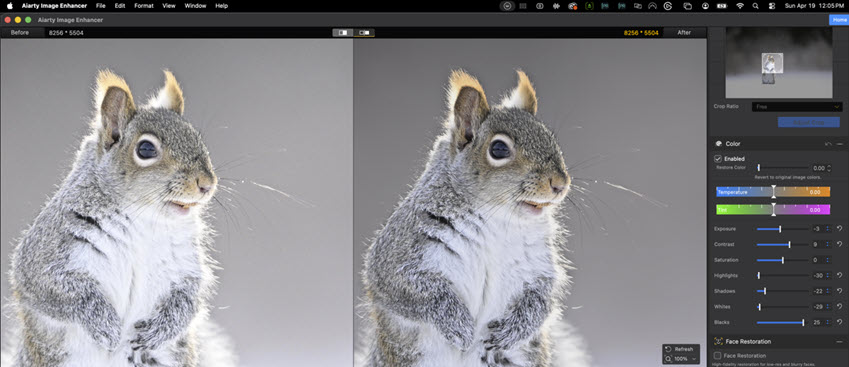Click the Home button
This screenshot has width=849, height=367.
point(839,20)
